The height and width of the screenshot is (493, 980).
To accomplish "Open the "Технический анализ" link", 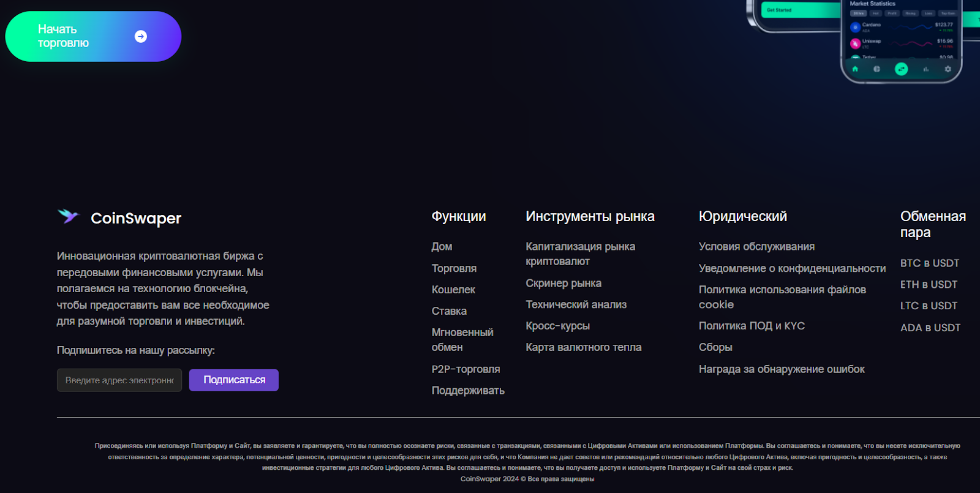I will point(576,305).
